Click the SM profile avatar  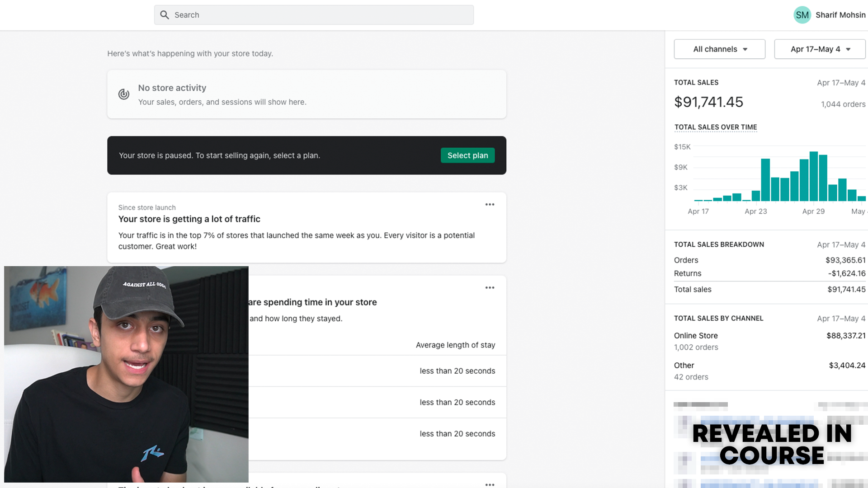[802, 15]
